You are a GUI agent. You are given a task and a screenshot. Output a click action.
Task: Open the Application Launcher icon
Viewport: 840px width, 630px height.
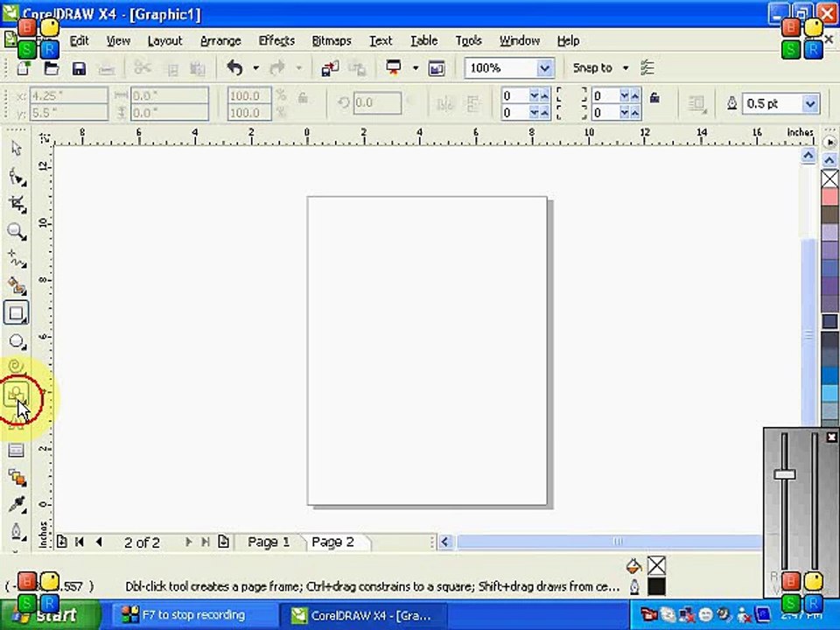(x=394, y=68)
